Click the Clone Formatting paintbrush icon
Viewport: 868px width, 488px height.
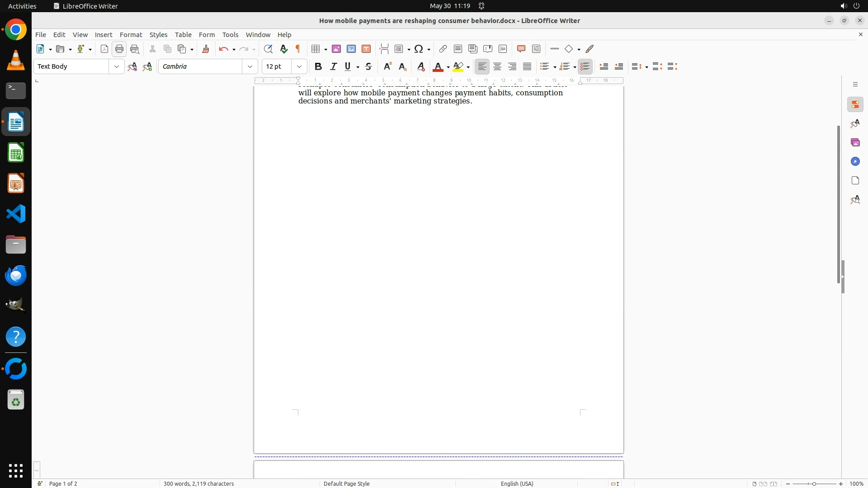pyautogui.click(x=206, y=49)
